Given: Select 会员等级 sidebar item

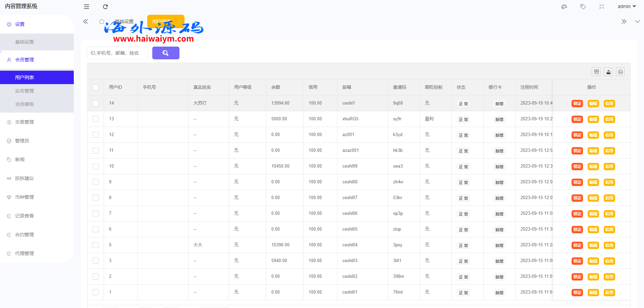Looking at the screenshot, I should click(x=24, y=104).
